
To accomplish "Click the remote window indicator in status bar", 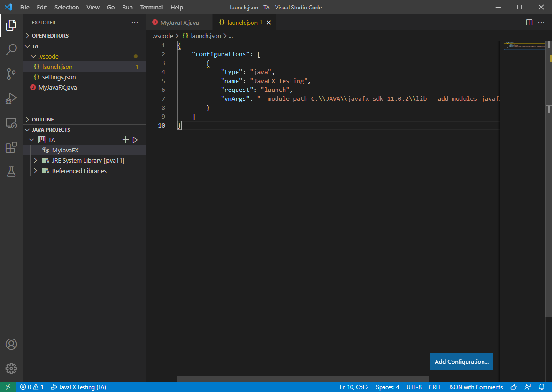I will (8, 387).
